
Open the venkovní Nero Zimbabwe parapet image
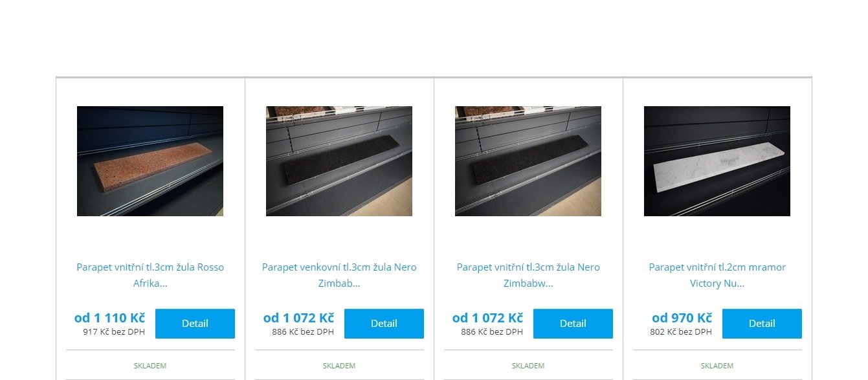pos(339,161)
